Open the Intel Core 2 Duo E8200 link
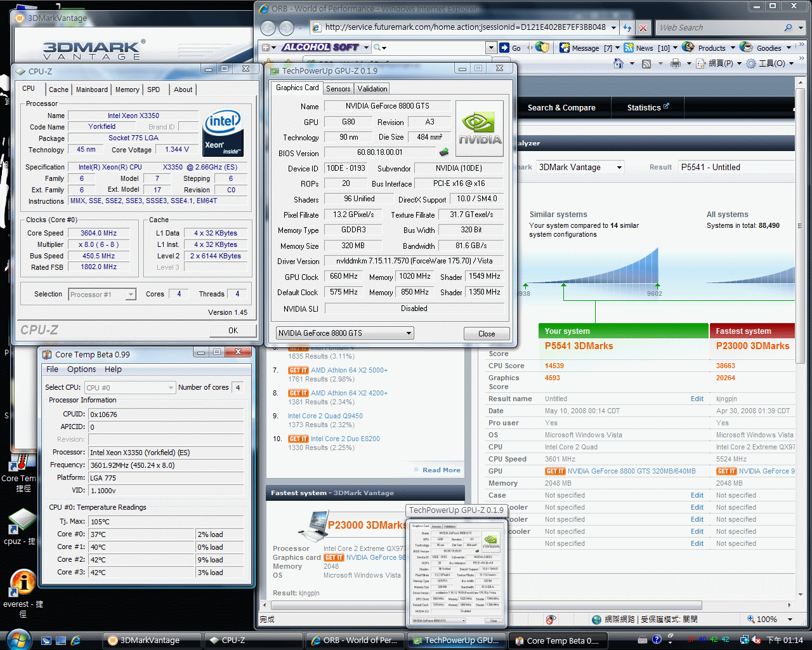This screenshot has width=812, height=650. click(x=345, y=439)
